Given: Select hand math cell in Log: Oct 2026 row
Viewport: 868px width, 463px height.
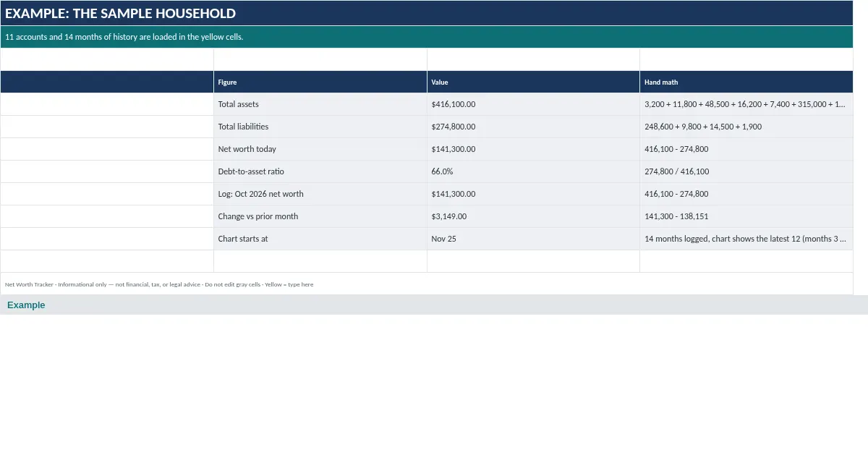Looking at the screenshot, I should (x=746, y=194).
